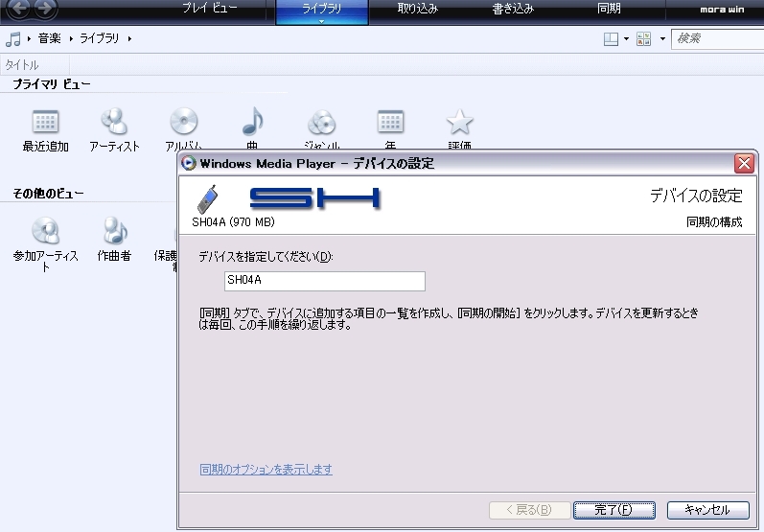This screenshot has width=764, height=532.
Task: Open the 最近追加 (recently added) view icon
Action: point(45,122)
